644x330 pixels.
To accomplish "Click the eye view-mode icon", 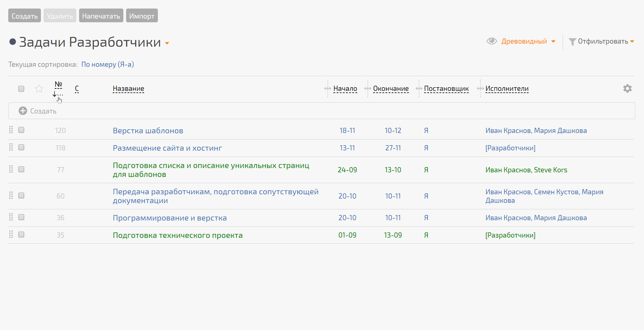I will coord(492,41).
